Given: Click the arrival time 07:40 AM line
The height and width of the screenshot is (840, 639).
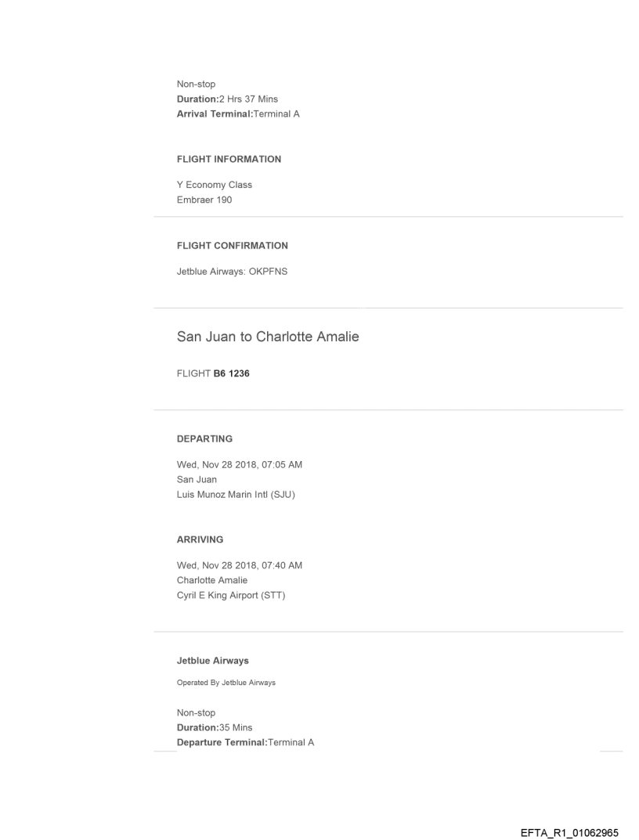Looking at the screenshot, I should click(x=240, y=566).
